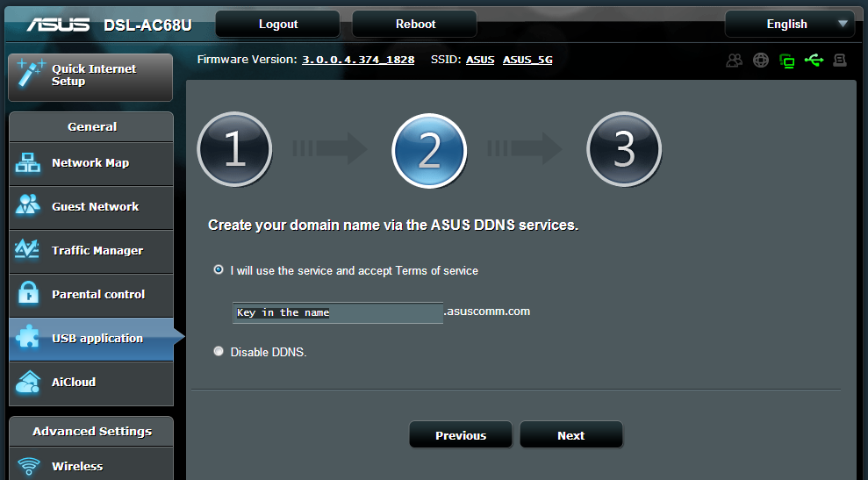The image size is (868, 480).
Task: Click the Traffic Manager graph icon
Action: tap(27, 249)
